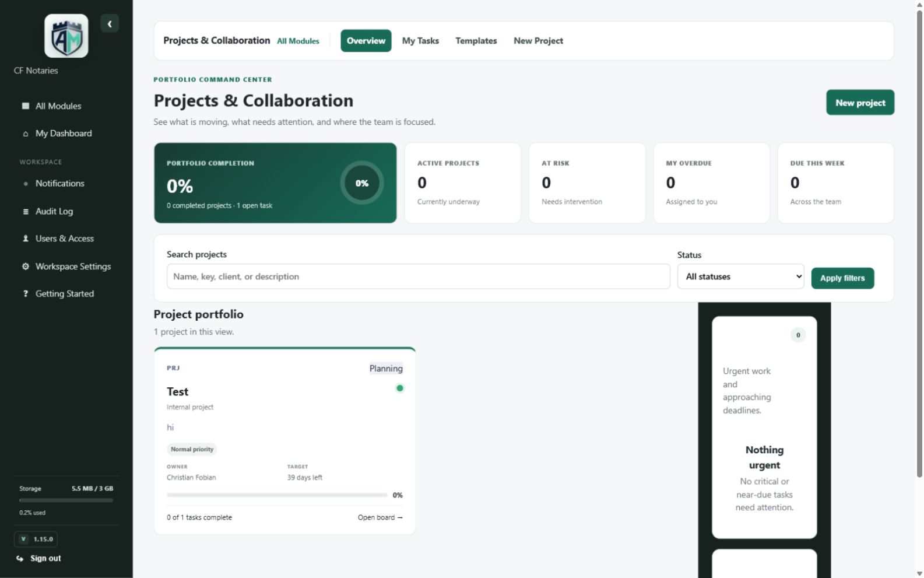
Task: Click the Normal priority tag
Action: pos(192,450)
